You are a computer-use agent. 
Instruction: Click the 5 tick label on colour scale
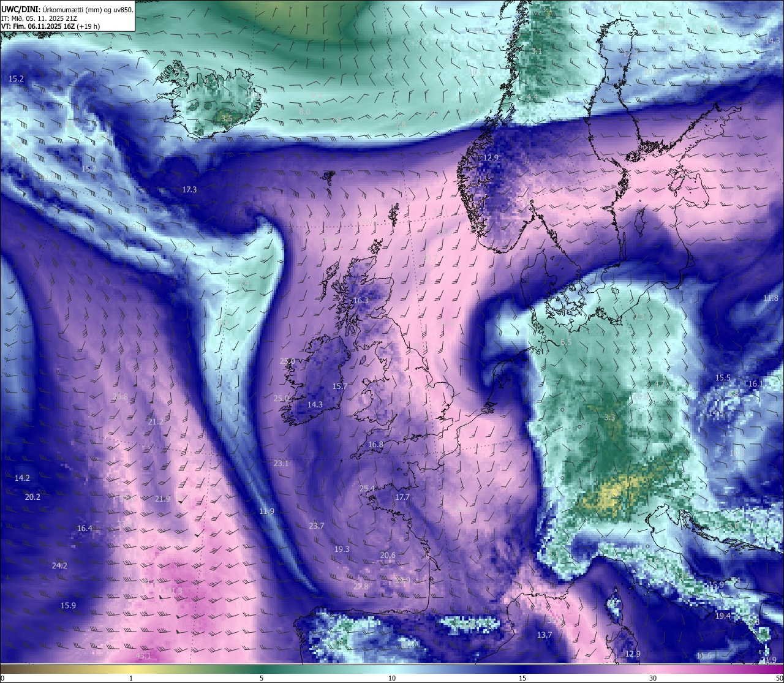coord(262,678)
